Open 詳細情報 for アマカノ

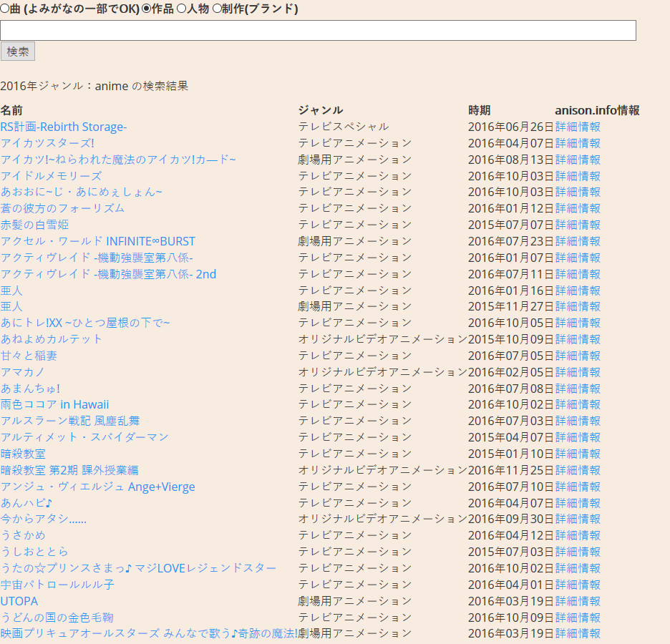click(578, 372)
